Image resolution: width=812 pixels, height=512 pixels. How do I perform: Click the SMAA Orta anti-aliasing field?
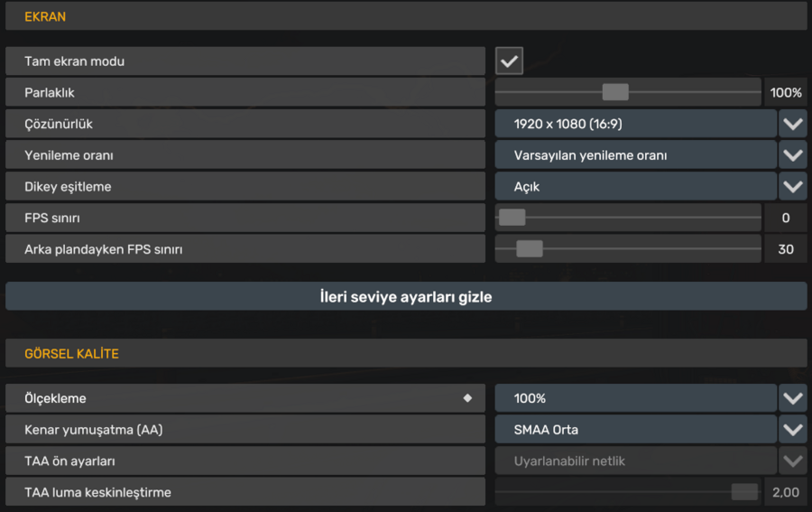point(635,430)
